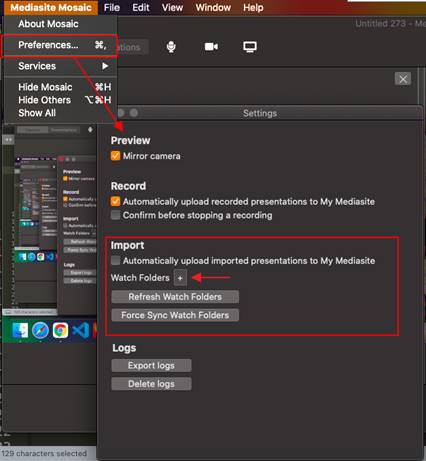This screenshot has height=461, width=426.
Task: Open the Mediasite Mosaic application menu
Action: [x=51, y=8]
